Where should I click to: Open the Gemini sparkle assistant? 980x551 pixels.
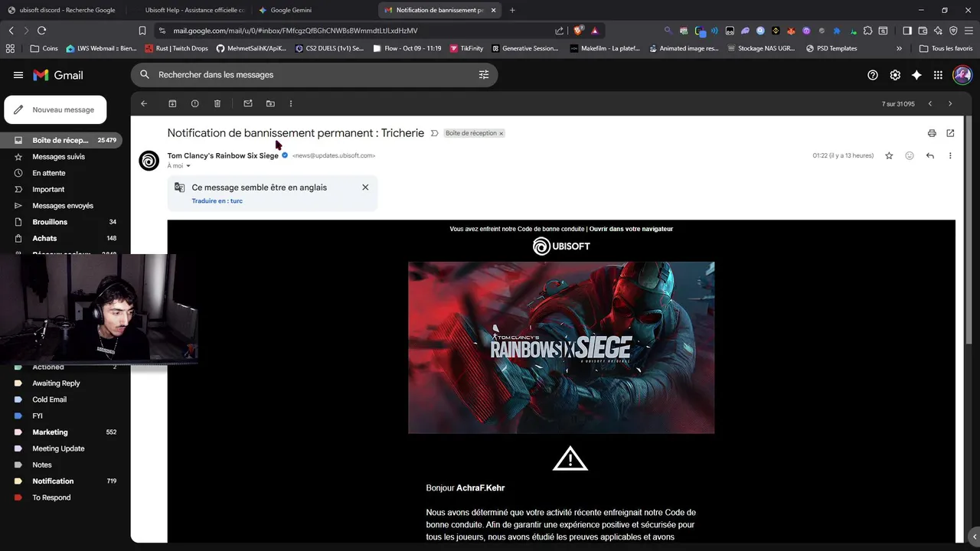(916, 75)
